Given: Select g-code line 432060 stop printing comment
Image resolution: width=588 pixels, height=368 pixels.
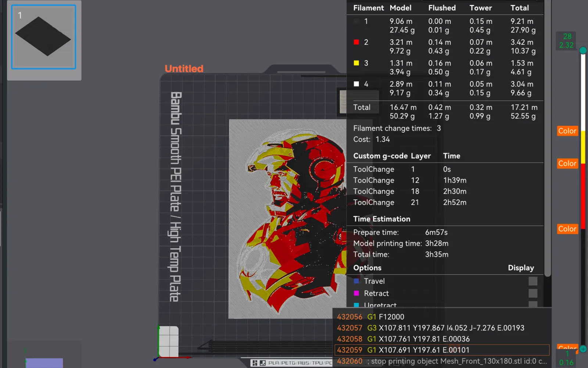Looking at the screenshot, I should click(x=442, y=361).
